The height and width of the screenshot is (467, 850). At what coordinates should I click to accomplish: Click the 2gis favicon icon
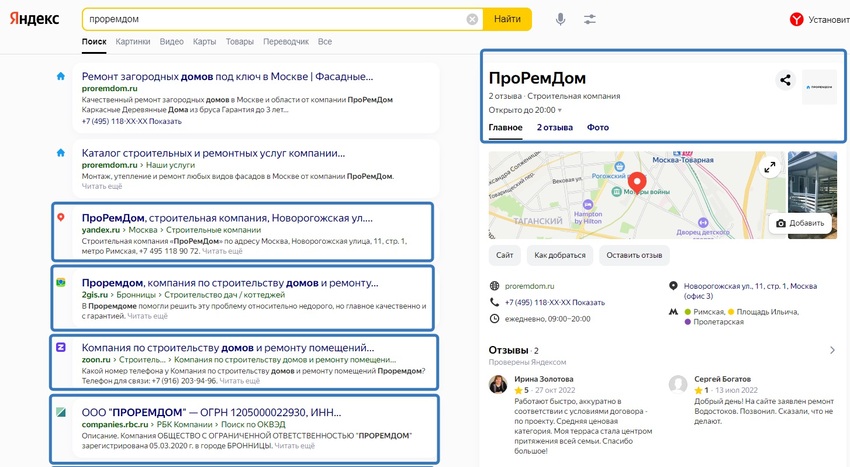point(61,283)
